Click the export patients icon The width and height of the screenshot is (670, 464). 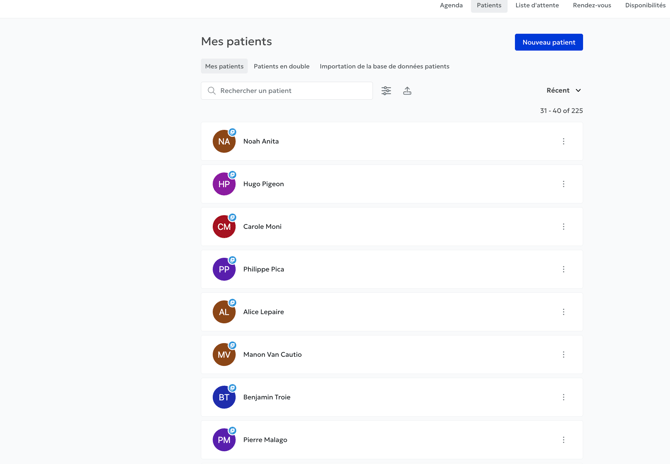[407, 91]
